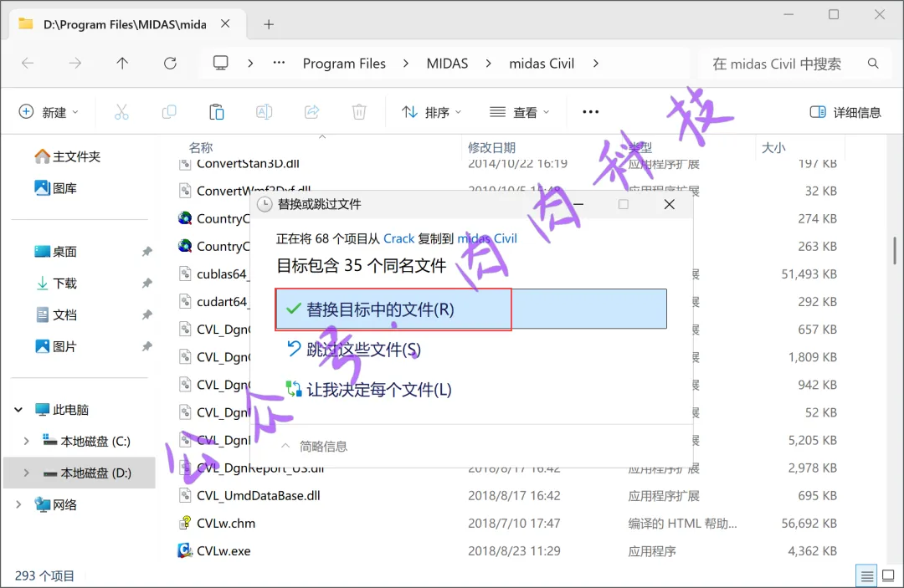Open Pictures in navigation pane
This screenshot has width=904, height=588.
coord(56,347)
